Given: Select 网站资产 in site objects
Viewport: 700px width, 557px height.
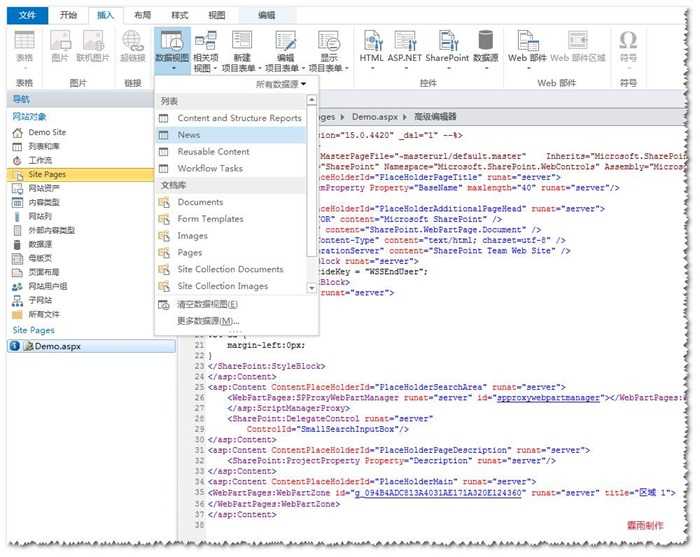Looking at the screenshot, I should pyautogui.click(x=44, y=188).
